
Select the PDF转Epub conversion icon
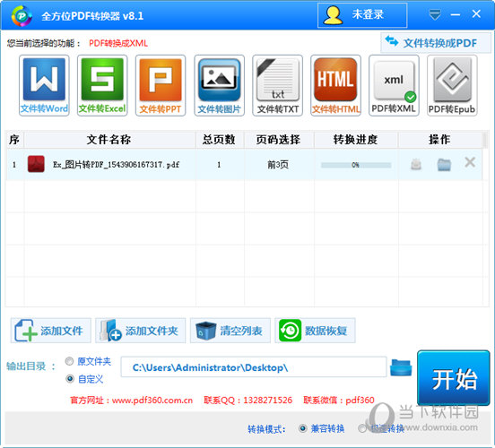[x=452, y=85]
